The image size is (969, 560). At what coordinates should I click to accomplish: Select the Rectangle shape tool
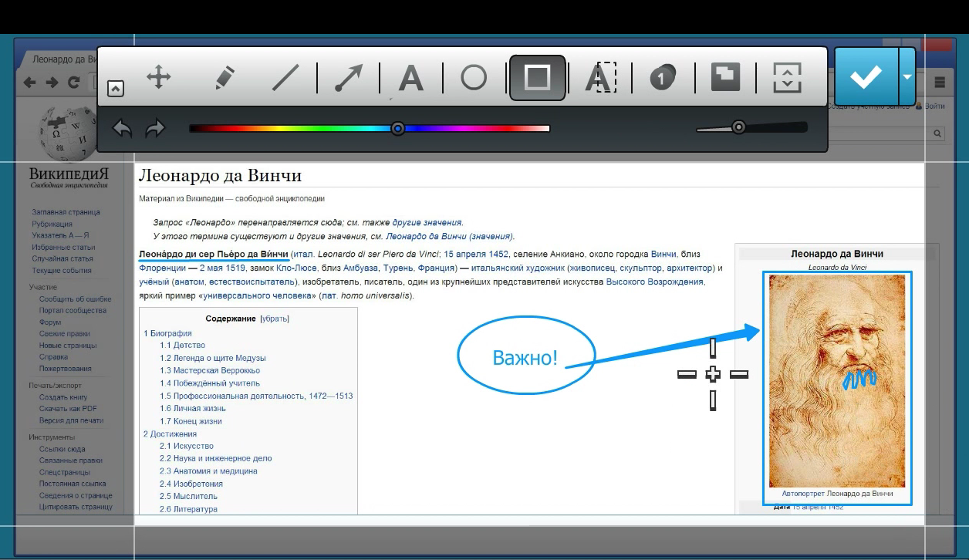(537, 78)
